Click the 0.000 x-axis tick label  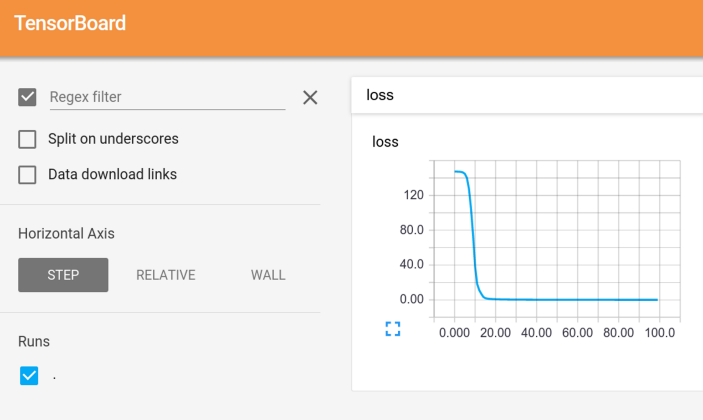(x=454, y=333)
